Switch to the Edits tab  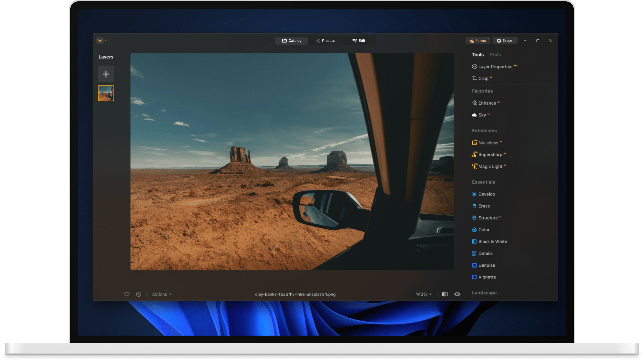tap(495, 55)
